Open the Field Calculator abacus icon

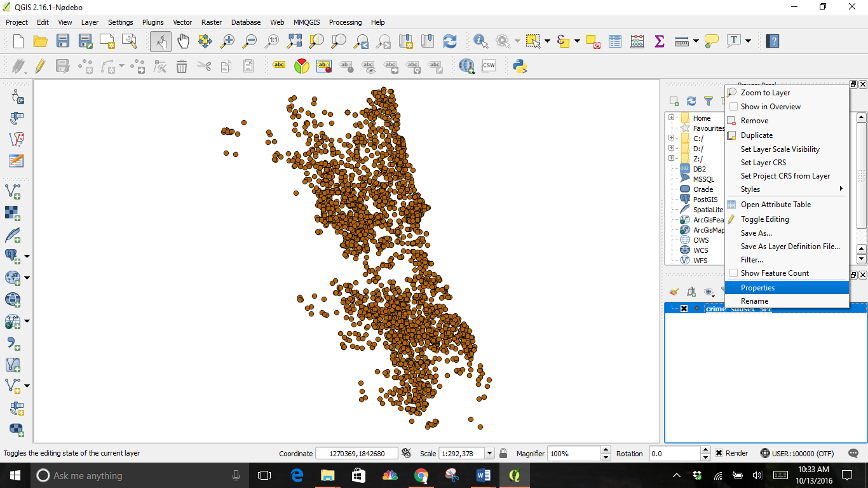click(x=637, y=41)
